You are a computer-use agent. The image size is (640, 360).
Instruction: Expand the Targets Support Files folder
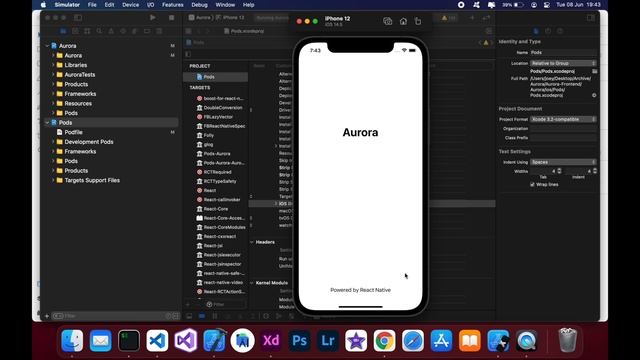(x=53, y=180)
